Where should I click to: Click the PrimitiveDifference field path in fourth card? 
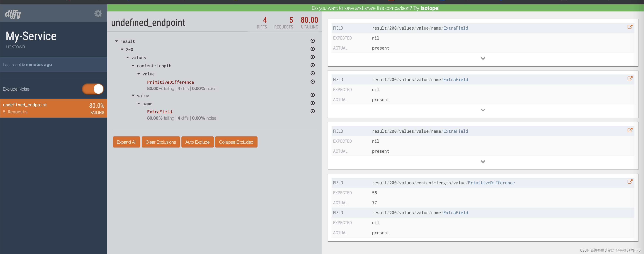[443, 183]
